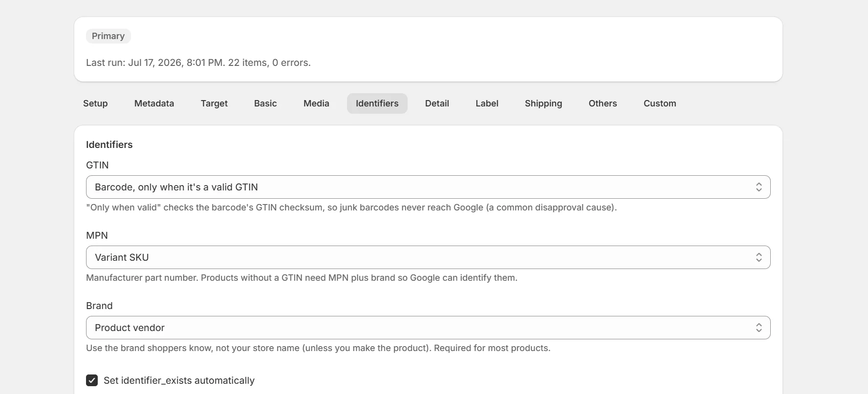This screenshot has width=868, height=394.
Task: Click the MPN dropdown chevron arrows
Action: coord(759,257)
